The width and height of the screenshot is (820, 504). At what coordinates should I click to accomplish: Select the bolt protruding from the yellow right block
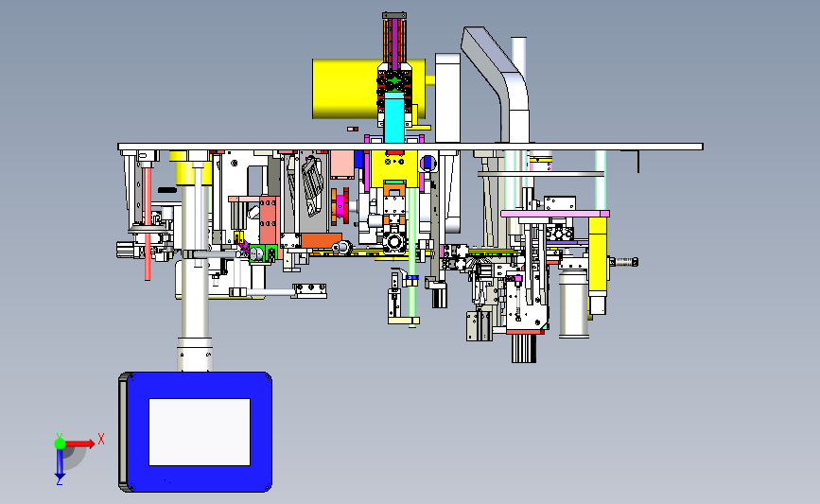click(x=623, y=261)
